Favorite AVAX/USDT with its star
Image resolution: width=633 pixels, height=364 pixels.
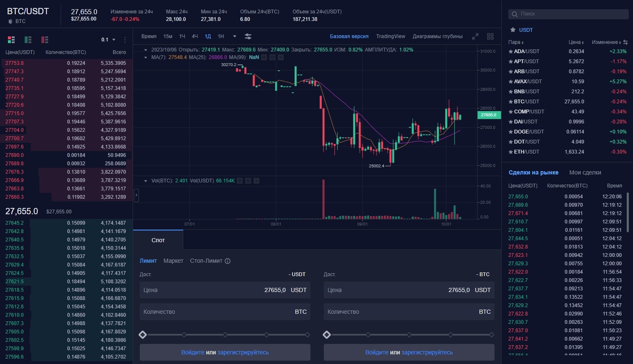tap(510, 82)
